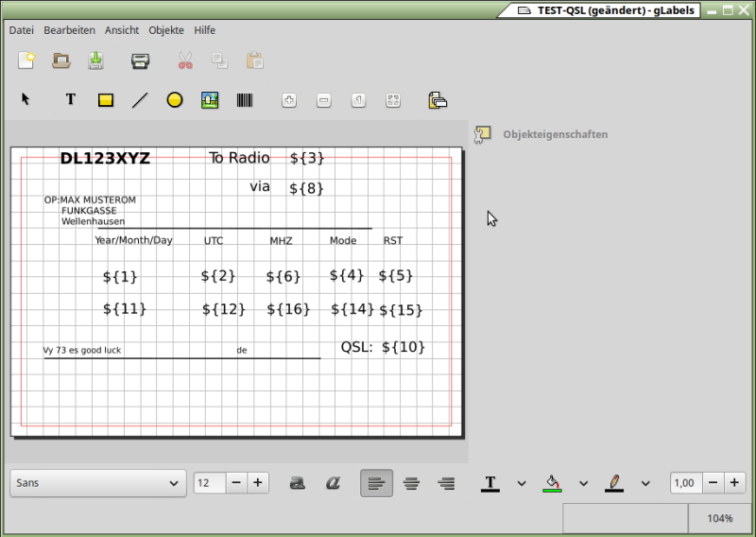This screenshot has width=756, height=537.
Task: Open the Merge properties icon
Action: pos(438,99)
